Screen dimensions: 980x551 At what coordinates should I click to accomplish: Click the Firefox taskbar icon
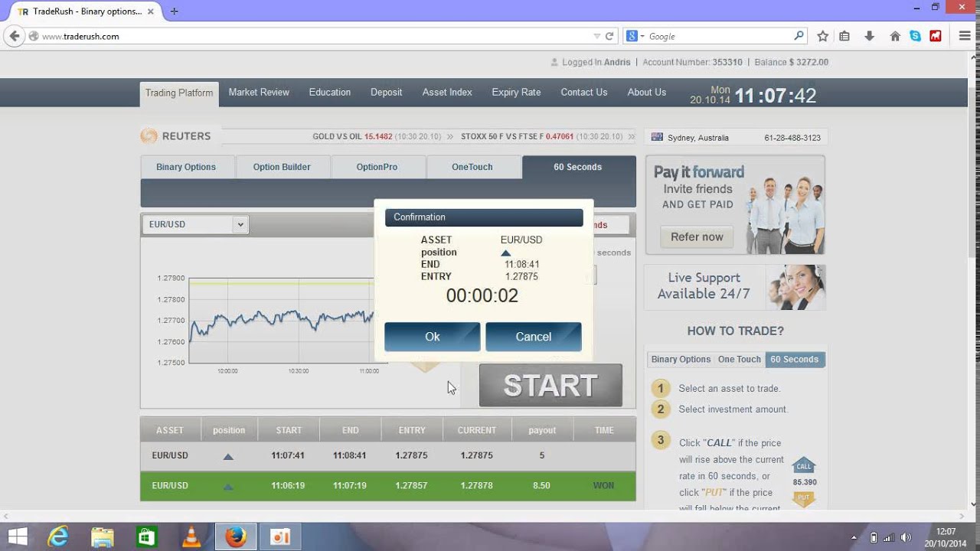(236, 537)
